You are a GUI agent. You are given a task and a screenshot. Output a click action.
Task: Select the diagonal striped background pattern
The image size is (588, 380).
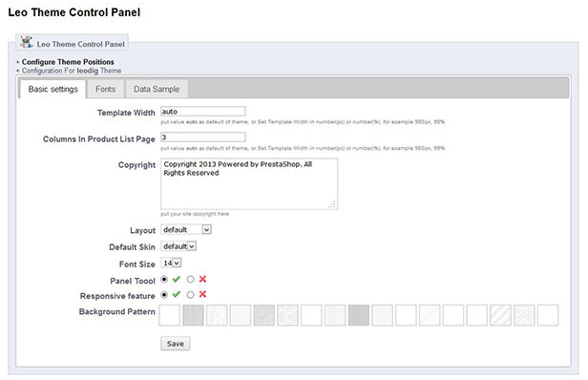pyautogui.click(x=500, y=315)
